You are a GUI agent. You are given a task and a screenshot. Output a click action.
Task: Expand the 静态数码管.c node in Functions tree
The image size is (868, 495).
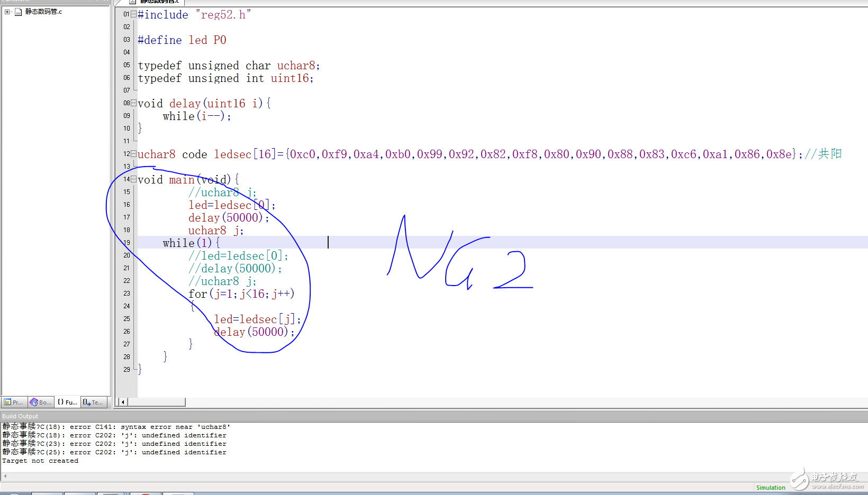pos(7,12)
